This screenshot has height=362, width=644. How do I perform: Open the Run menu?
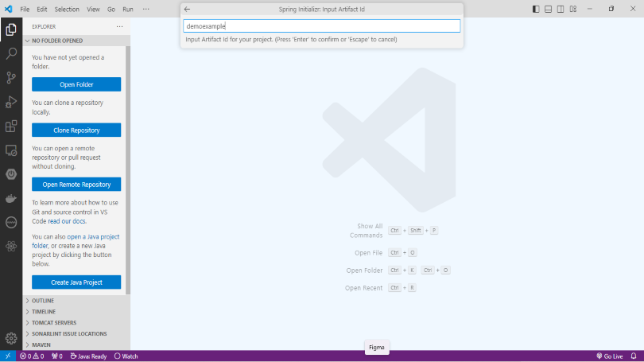[128, 9]
